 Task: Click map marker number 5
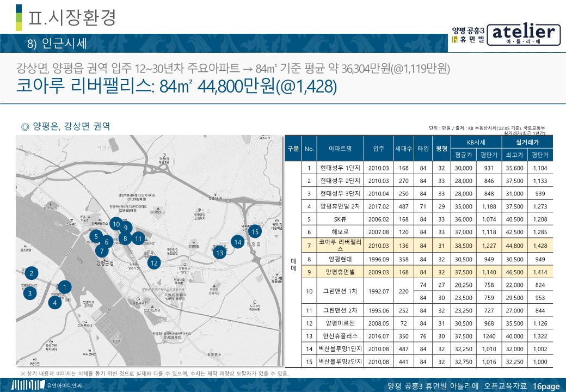click(x=96, y=236)
